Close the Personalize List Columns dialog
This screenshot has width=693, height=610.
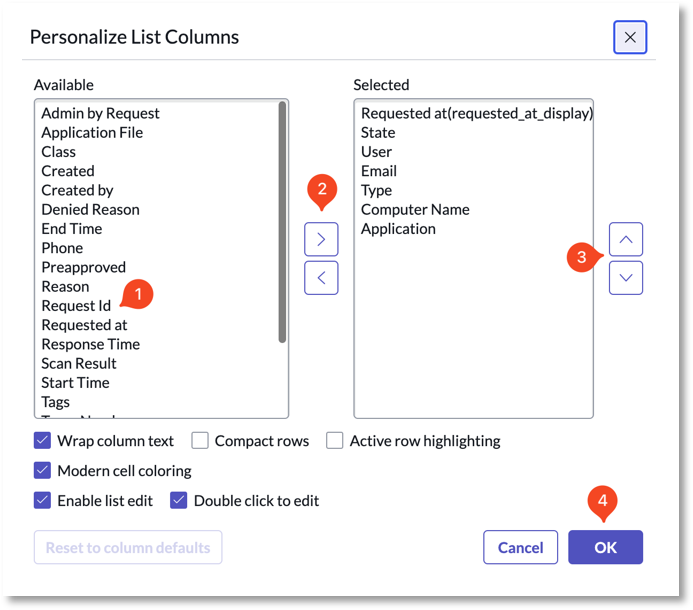630,37
